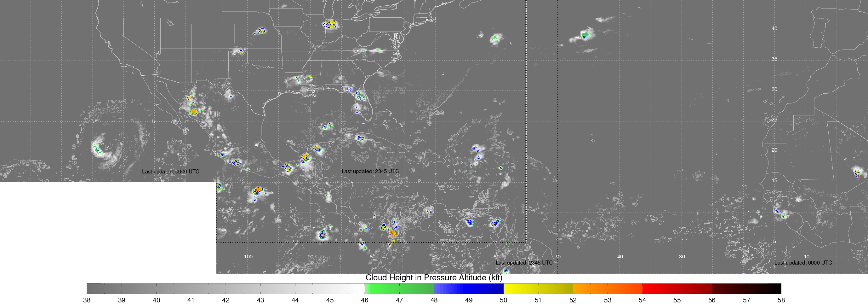The height and width of the screenshot is (304, 868).
Task: Click 'Last updated: 2345 UTC' over the Caribbean
Action: pos(370,172)
